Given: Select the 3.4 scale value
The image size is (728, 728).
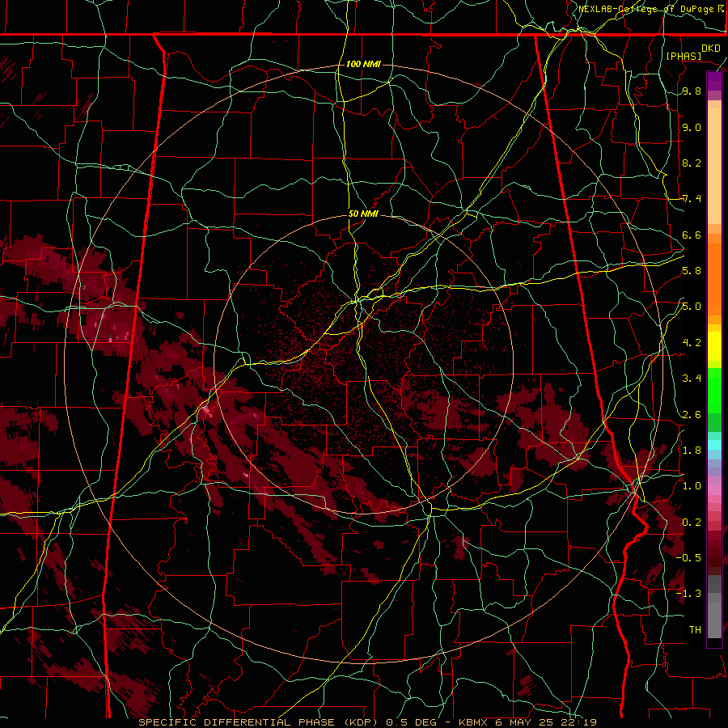Looking at the screenshot, I should click(x=692, y=379).
